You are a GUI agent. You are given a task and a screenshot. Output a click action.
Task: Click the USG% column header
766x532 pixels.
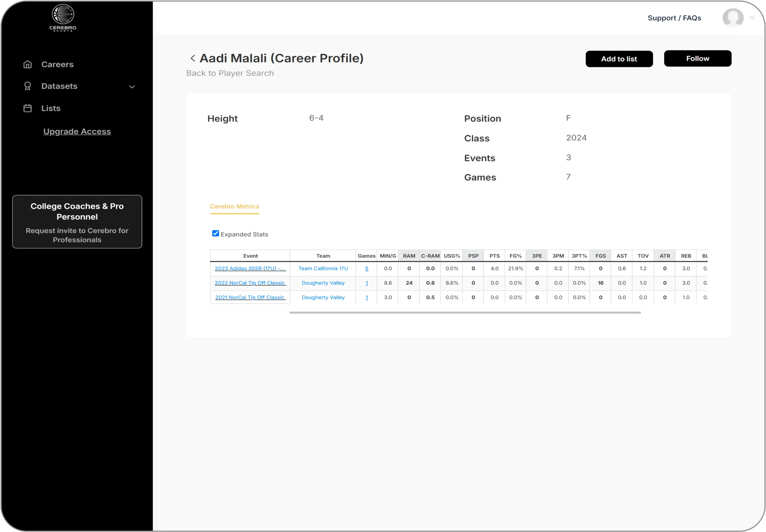(x=452, y=256)
